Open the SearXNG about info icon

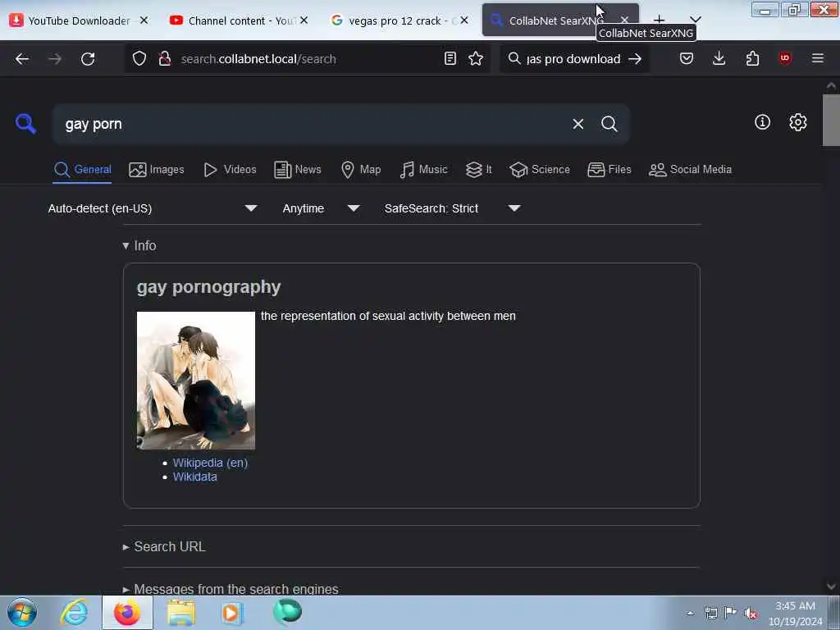pos(762,122)
